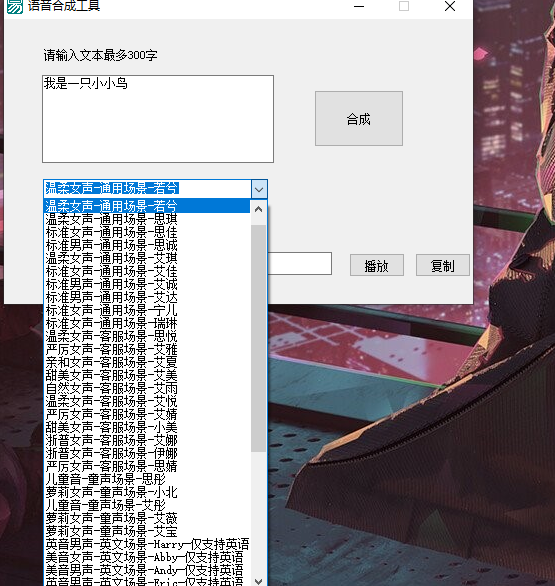Select 标准女声-通用场景-宁儿 voice option
The width and height of the screenshot is (555, 586).
tap(147, 310)
